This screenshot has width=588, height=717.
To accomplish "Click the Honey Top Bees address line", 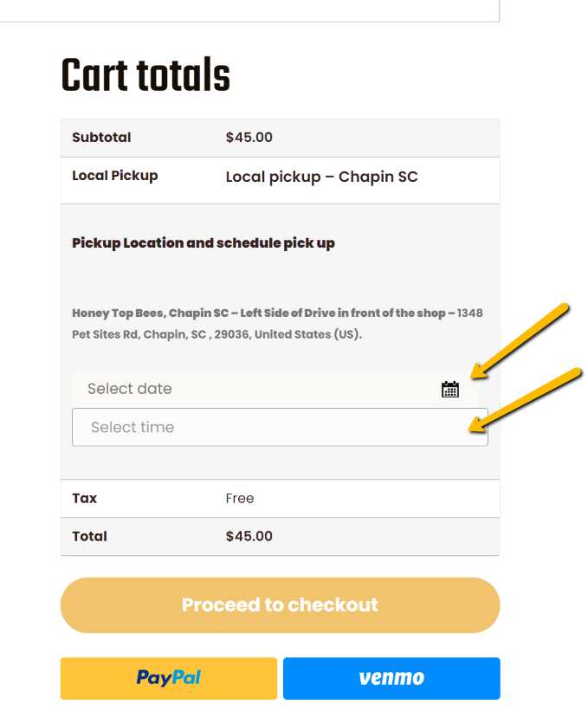I will (277, 313).
